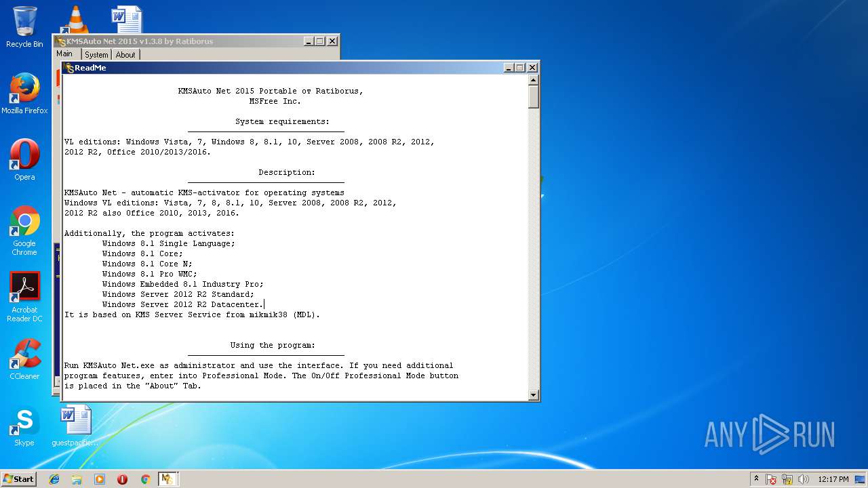The width and height of the screenshot is (868, 488).
Task: Open the Action Center flag tray icon
Action: [x=771, y=479]
